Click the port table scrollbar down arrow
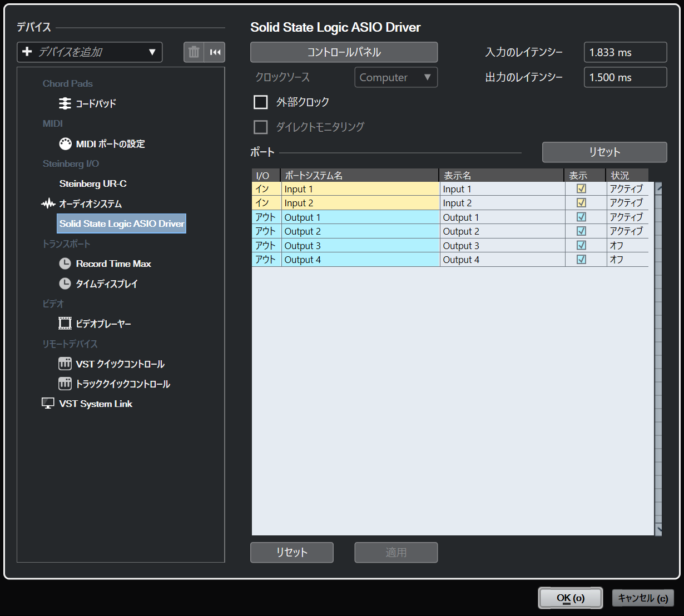 coord(659,529)
